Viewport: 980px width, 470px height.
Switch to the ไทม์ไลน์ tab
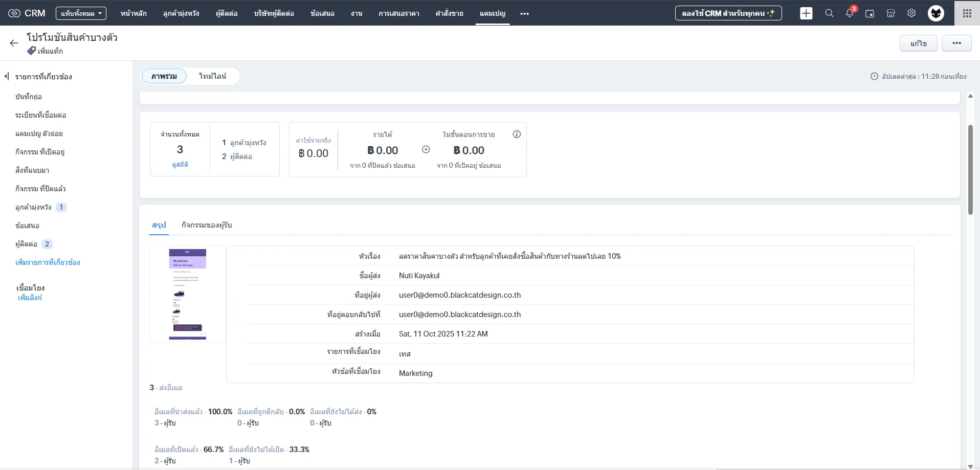[212, 76]
